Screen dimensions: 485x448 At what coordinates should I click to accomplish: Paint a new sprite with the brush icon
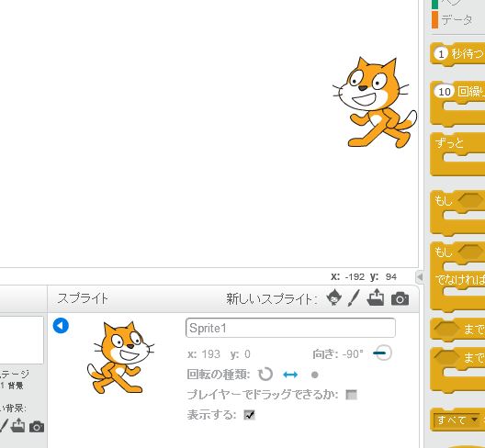tap(354, 298)
